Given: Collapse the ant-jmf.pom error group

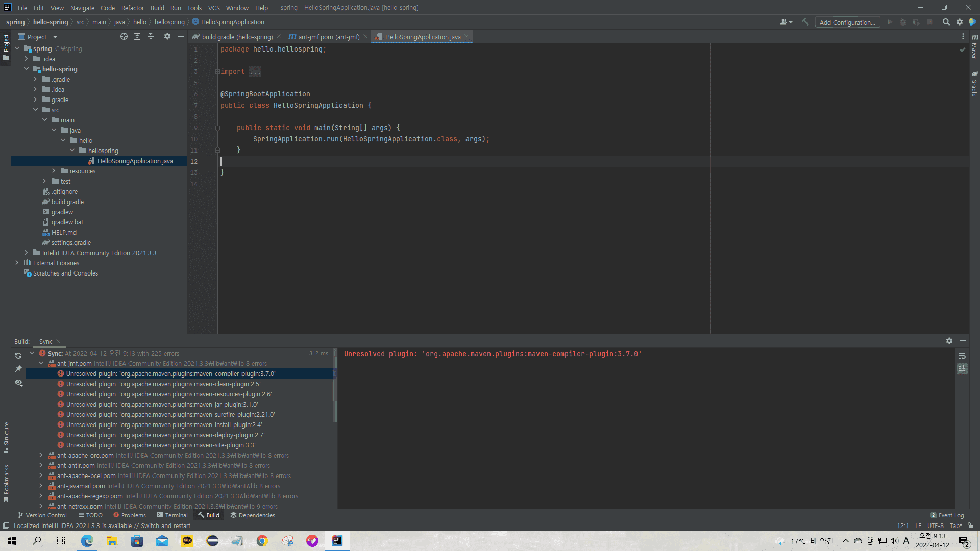Looking at the screenshot, I should [41, 363].
